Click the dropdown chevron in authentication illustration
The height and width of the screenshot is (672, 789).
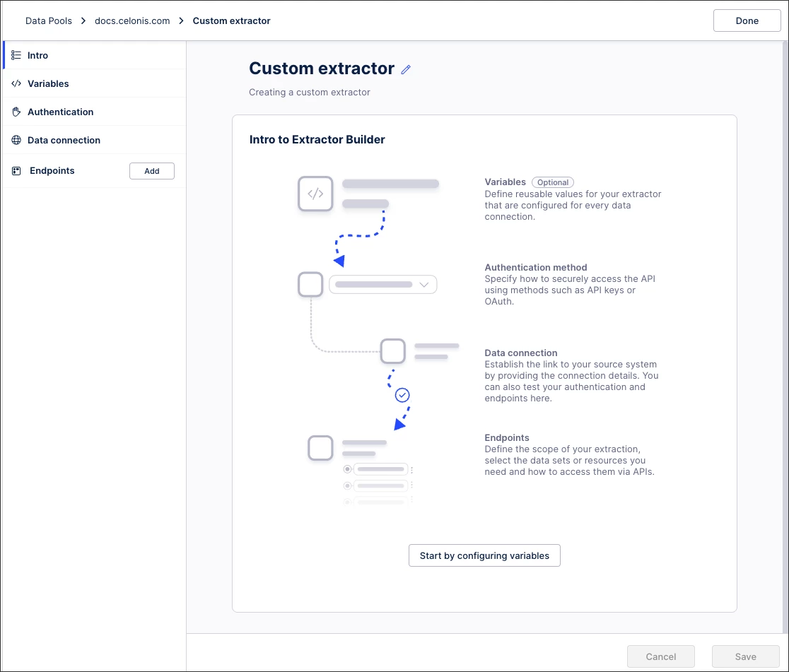[424, 285]
